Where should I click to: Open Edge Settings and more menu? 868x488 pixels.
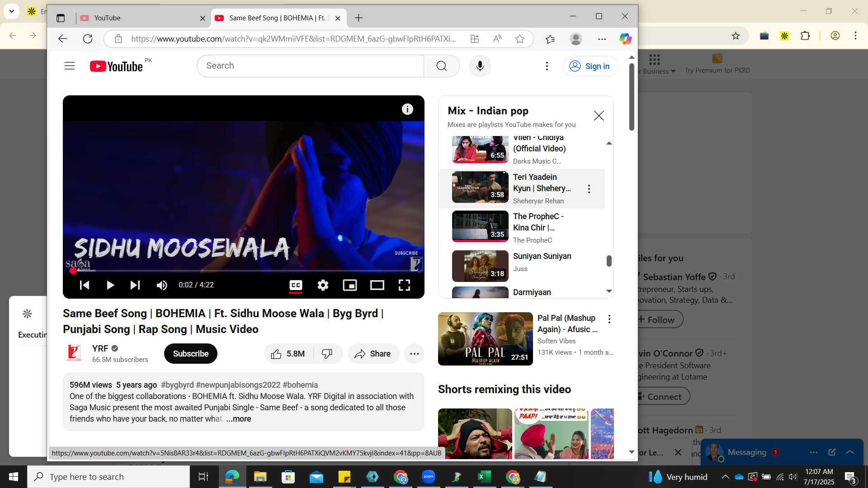coord(602,39)
